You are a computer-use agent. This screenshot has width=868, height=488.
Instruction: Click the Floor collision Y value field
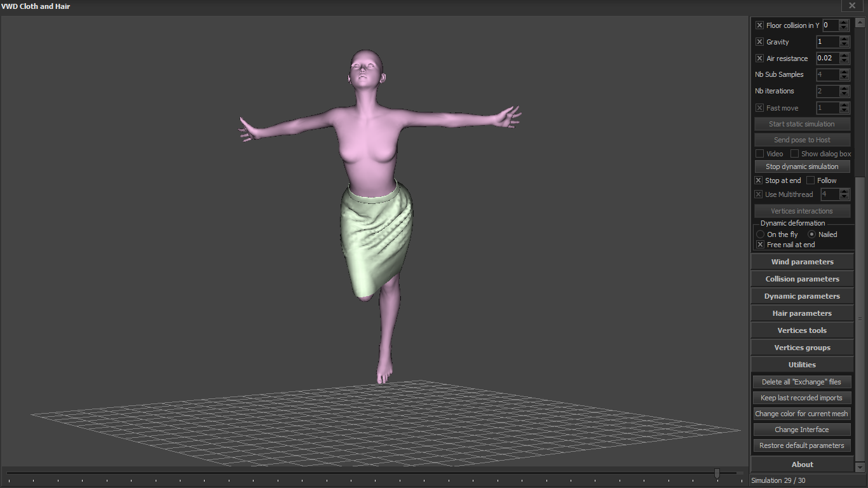click(831, 25)
